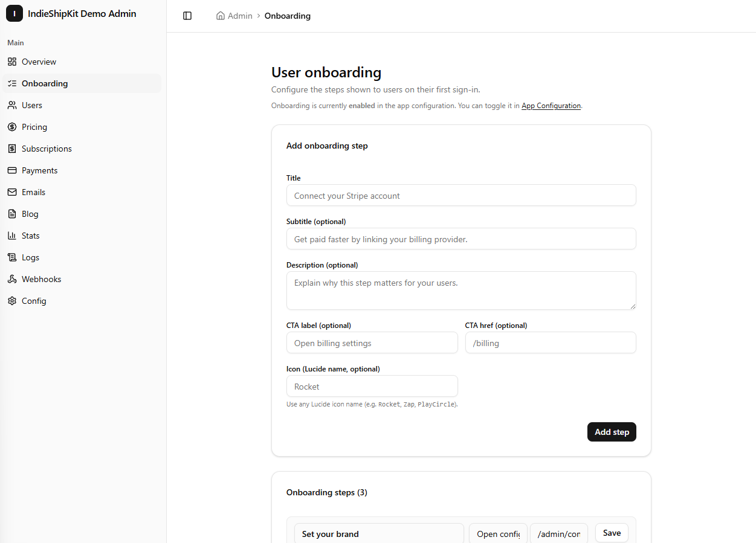756x543 pixels.
Task: Click the Pricing dollar icon
Action: click(12, 127)
